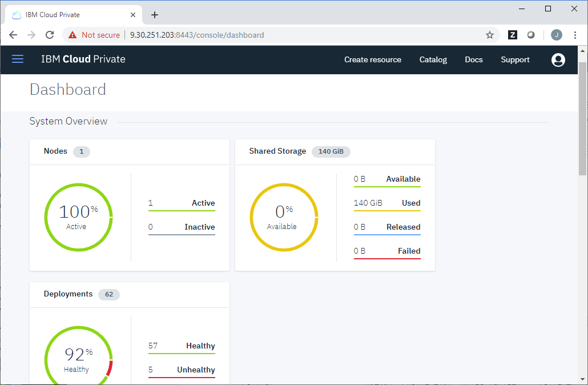Click Create resource
This screenshot has height=385, width=588.
tap(373, 59)
